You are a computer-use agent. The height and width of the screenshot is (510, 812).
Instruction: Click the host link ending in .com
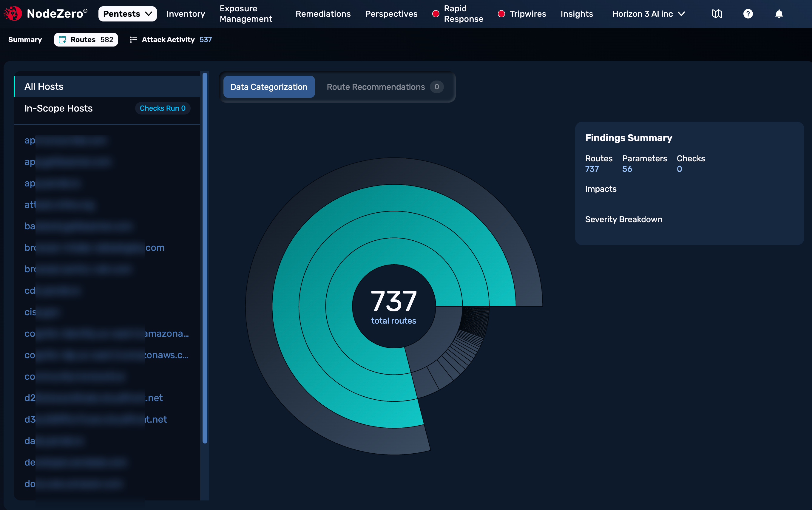[95, 248]
